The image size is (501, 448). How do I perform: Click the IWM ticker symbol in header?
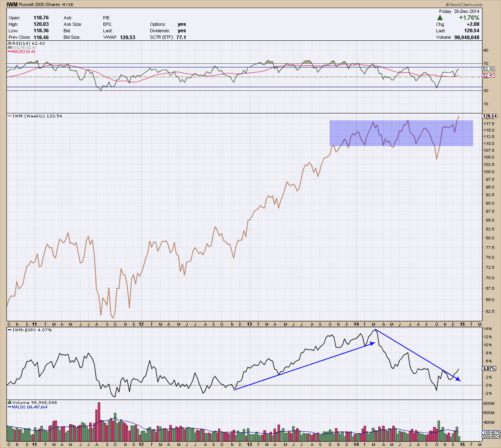(x=12, y=5)
